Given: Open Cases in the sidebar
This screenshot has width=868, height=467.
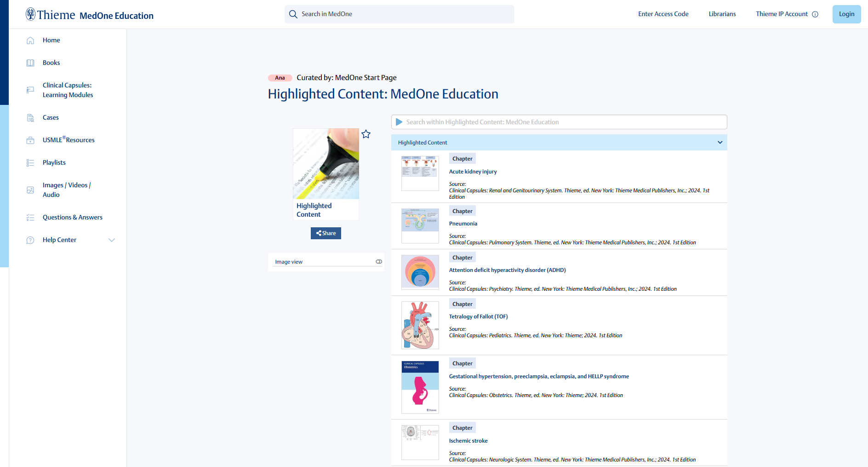Looking at the screenshot, I should click(x=51, y=117).
